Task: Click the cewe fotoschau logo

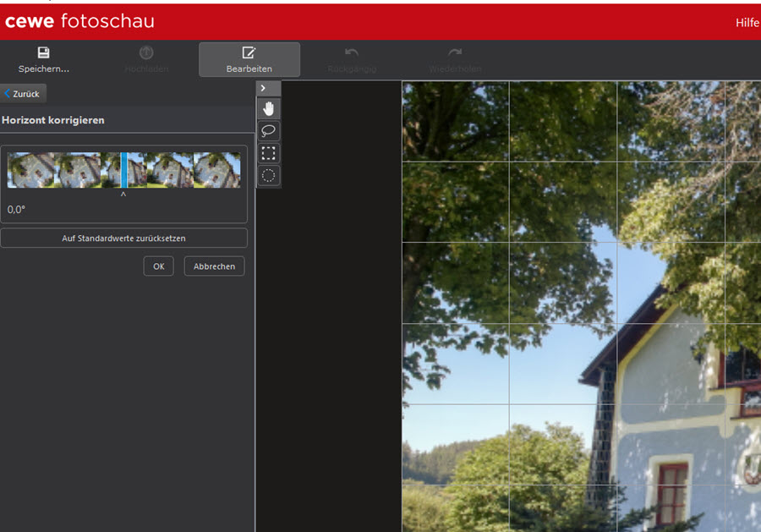Action: 79,21
